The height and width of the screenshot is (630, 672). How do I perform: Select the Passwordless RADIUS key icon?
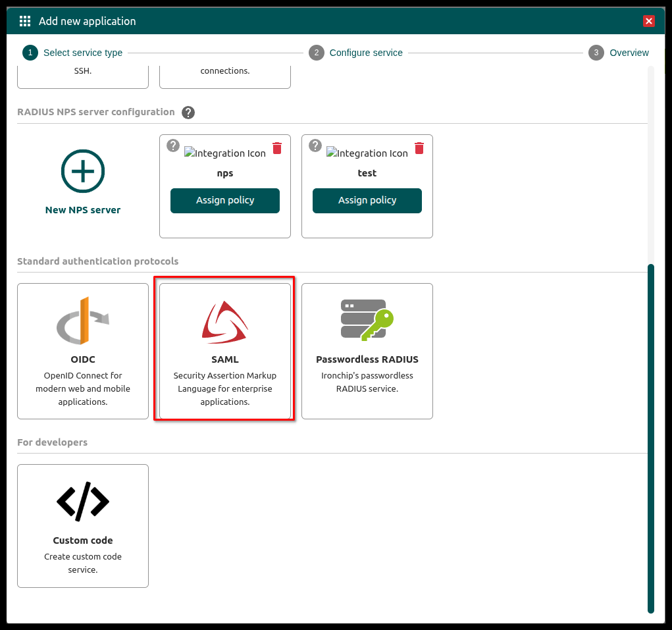click(367, 321)
